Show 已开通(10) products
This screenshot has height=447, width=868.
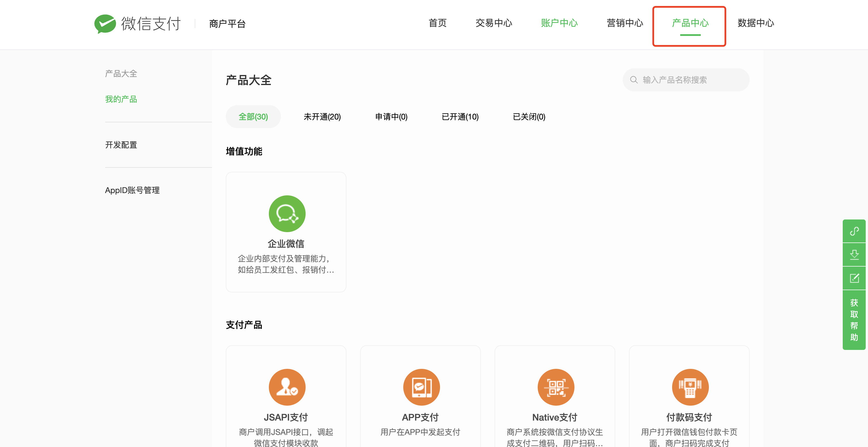coord(460,117)
